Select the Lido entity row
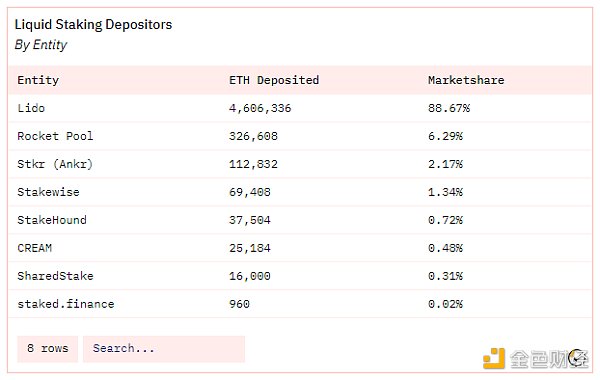The image size is (600, 380). (300, 108)
